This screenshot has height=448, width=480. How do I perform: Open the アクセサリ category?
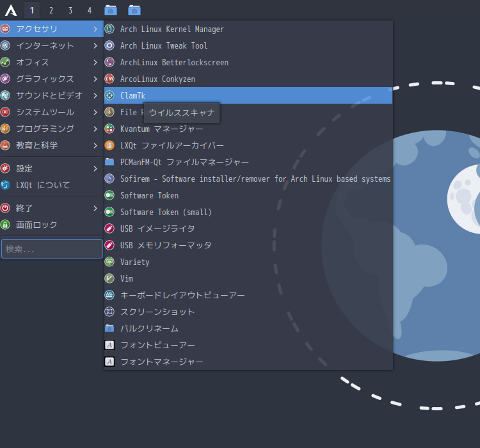[52, 29]
